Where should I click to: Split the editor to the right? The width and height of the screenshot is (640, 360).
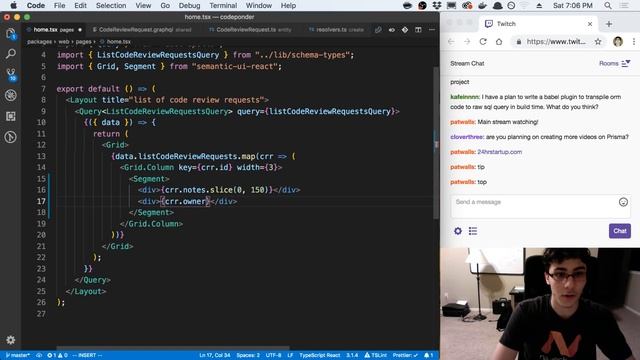coord(418,30)
